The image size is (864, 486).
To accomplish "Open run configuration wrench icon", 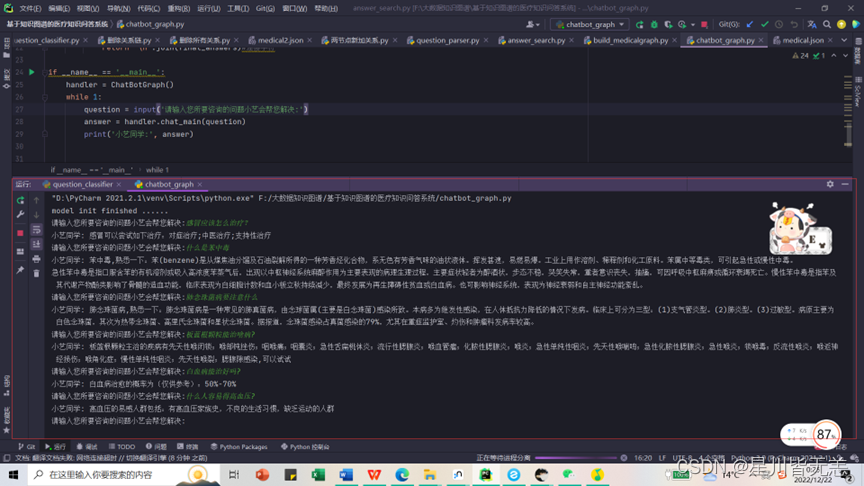I will 20,214.
